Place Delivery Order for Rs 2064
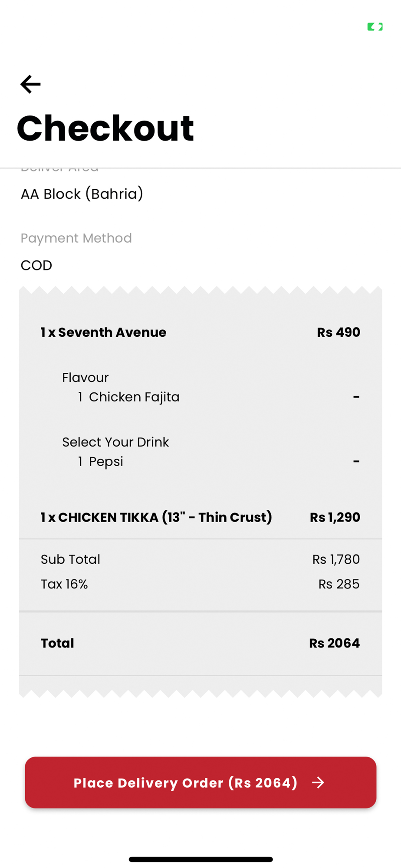Screen dimensions: 401x868 click(200, 783)
